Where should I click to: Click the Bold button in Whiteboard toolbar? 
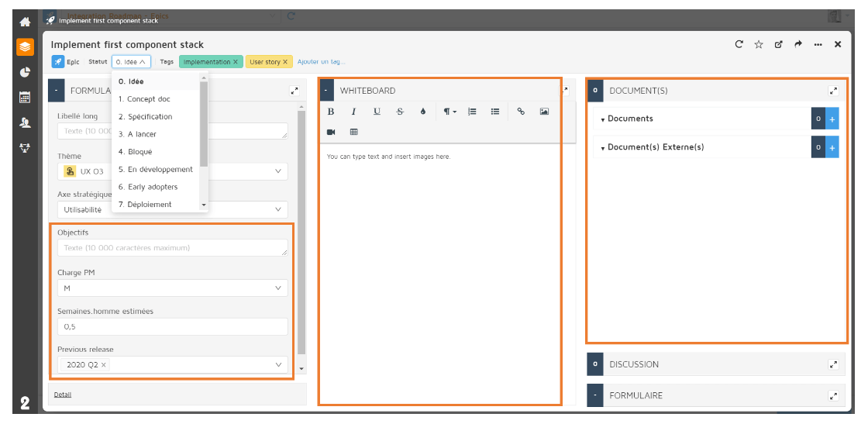click(x=331, y=112)
